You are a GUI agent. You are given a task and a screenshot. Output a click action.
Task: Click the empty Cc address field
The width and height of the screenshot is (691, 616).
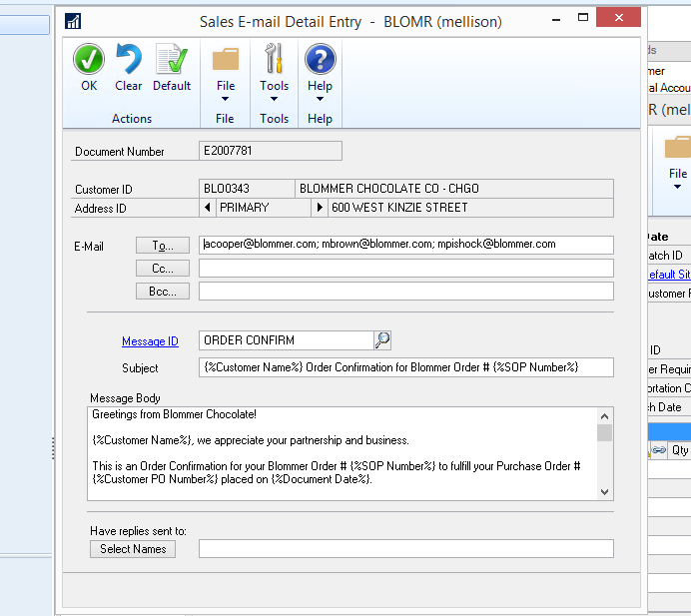tap(405, 268)
